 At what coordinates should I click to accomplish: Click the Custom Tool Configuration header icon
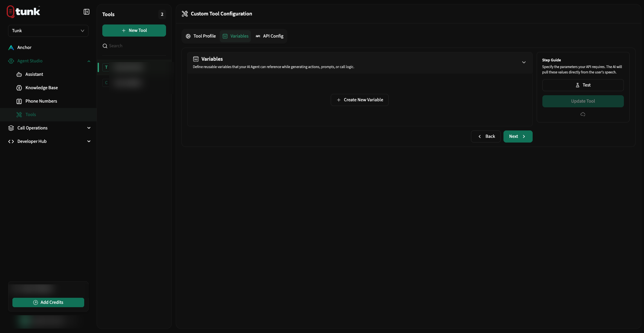[x=185, y=14]
